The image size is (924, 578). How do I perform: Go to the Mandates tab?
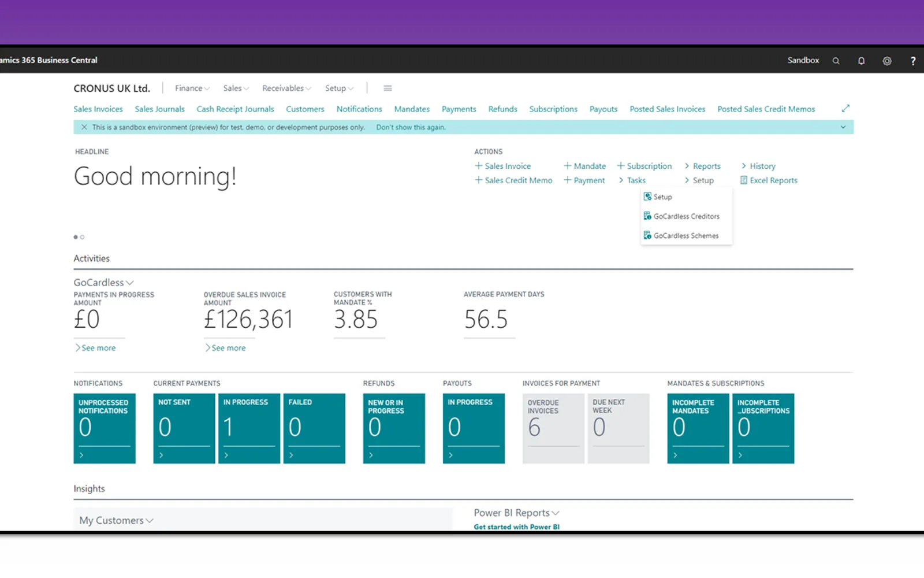[x=412, y=109]
